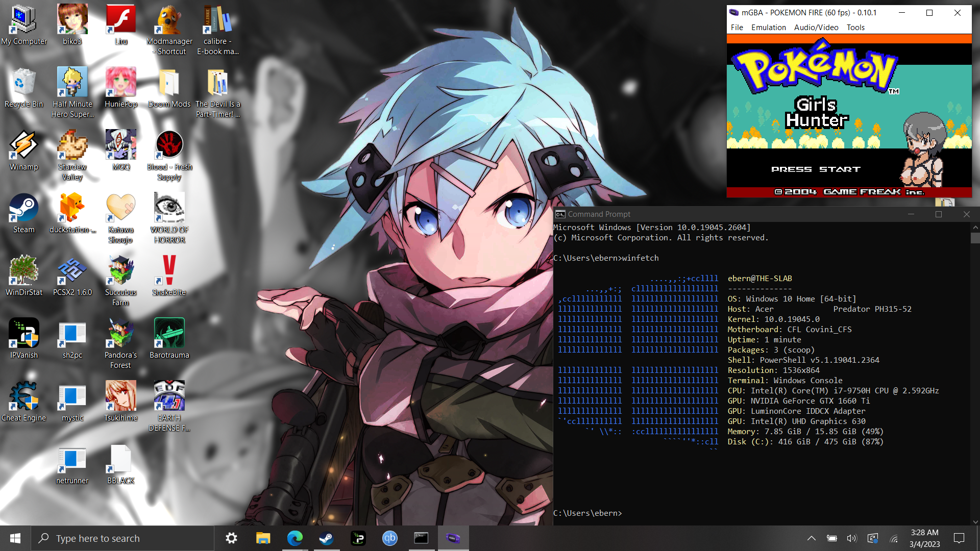Launch Winamp from the desktop
This screenshot has height=551, width=980.
pyautogui.click(x=24, y=150)
